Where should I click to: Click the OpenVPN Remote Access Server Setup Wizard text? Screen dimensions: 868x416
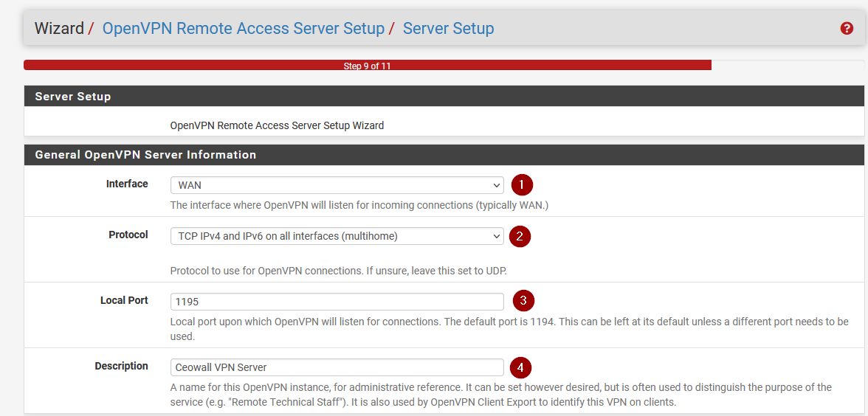pos(277,125)
